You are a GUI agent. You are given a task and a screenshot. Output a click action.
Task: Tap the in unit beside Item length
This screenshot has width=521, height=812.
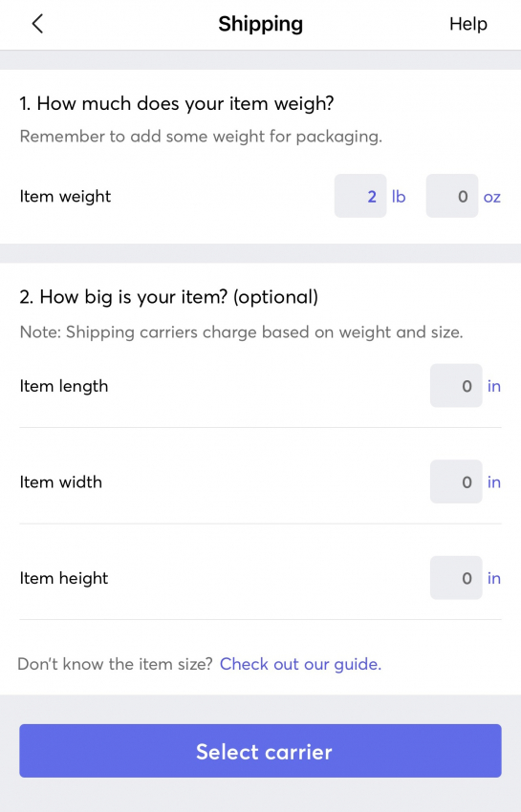point(494,386)
